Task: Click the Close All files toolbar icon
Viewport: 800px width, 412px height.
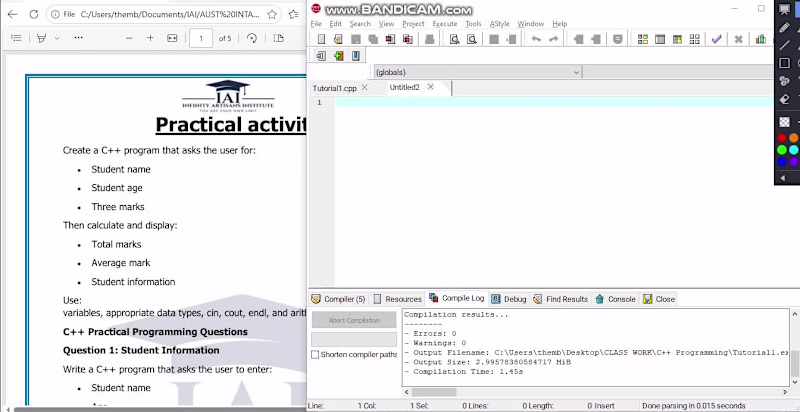Action: tap(408, 39)
